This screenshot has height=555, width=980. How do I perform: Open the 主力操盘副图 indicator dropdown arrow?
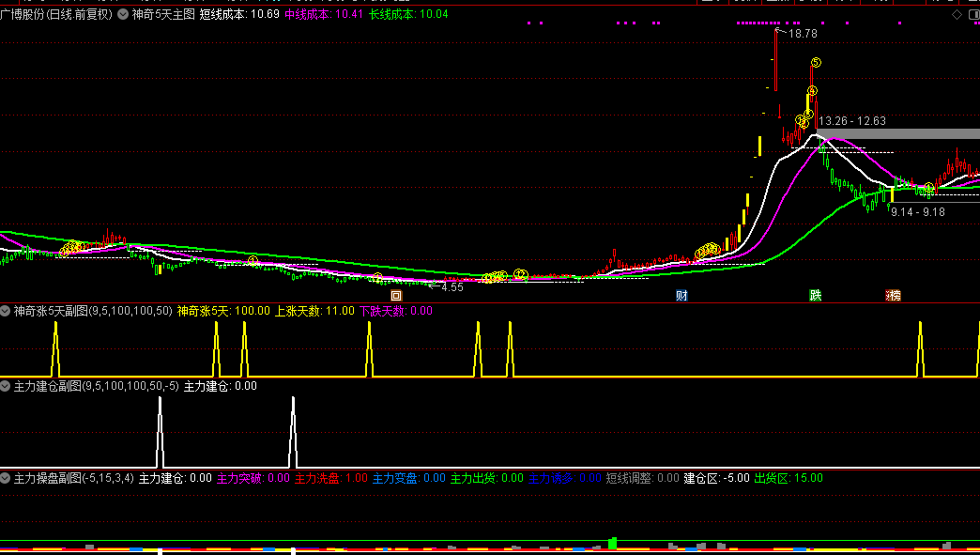[6, 479]
